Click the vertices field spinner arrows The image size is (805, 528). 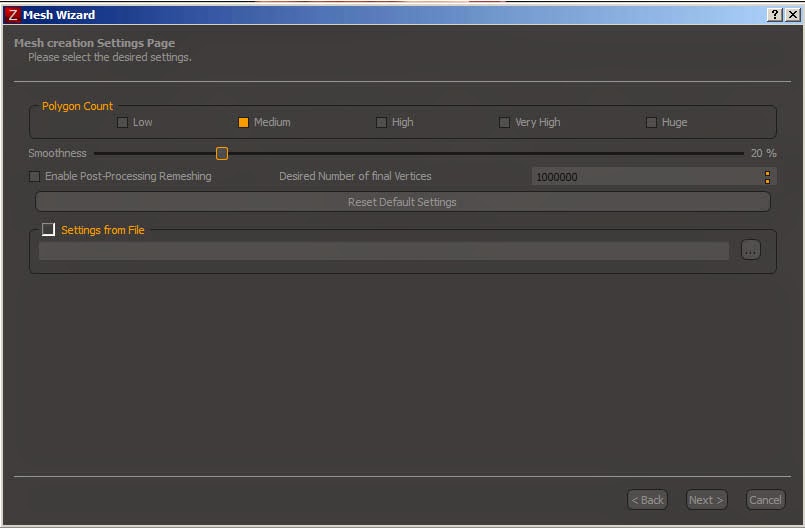tap(768, 177)
